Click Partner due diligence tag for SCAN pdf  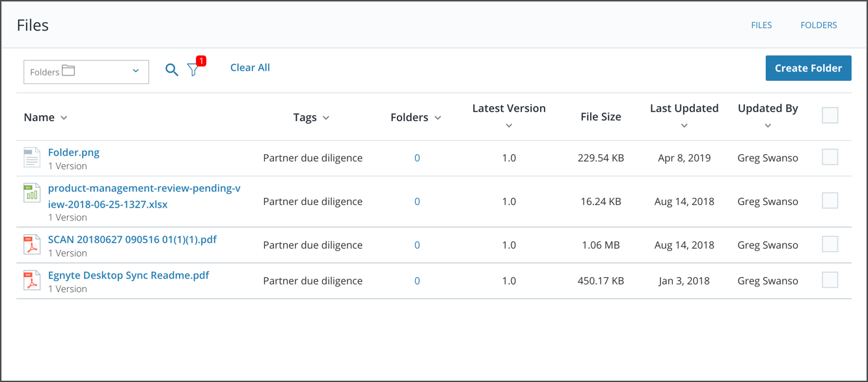click(x=313, y=245)
